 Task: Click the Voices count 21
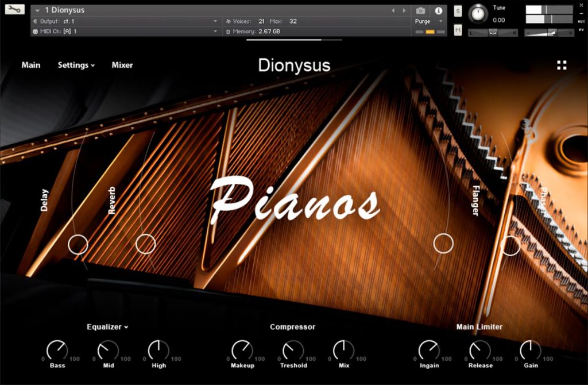click(x=261, y=21)
